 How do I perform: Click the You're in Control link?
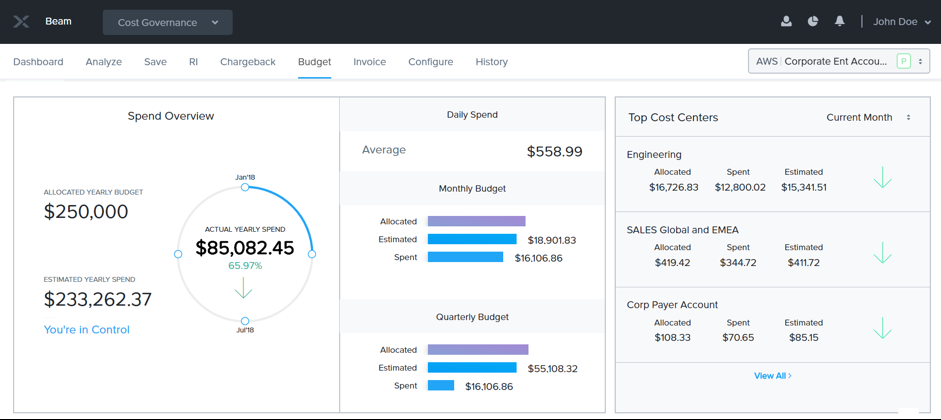tap(86, 329)
